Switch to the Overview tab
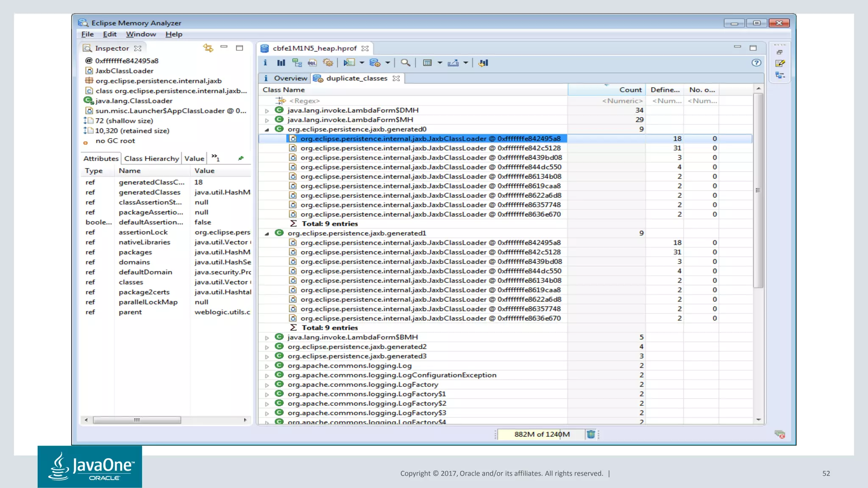 (x=285, y=78)
